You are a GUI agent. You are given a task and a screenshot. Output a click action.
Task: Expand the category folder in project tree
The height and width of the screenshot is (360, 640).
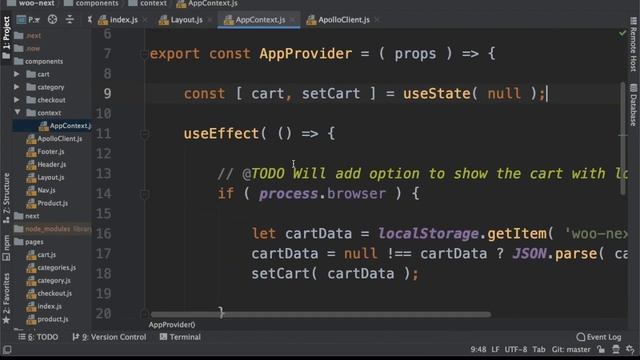[17, 87]
